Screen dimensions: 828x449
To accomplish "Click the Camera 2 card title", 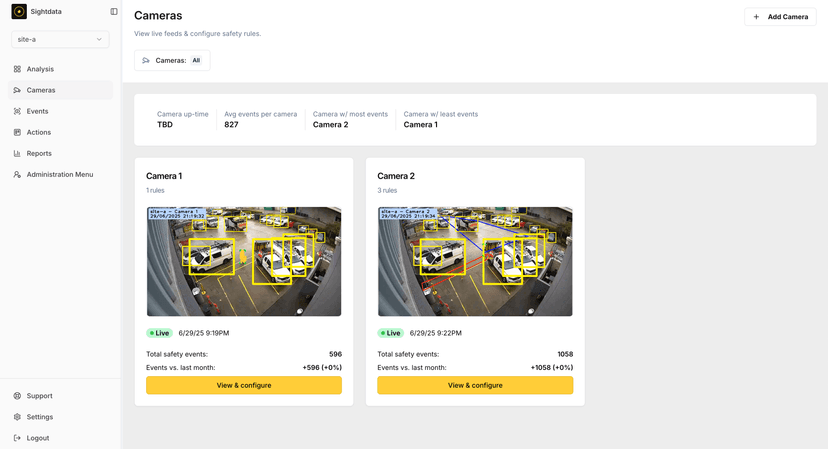I will (396, 176).
